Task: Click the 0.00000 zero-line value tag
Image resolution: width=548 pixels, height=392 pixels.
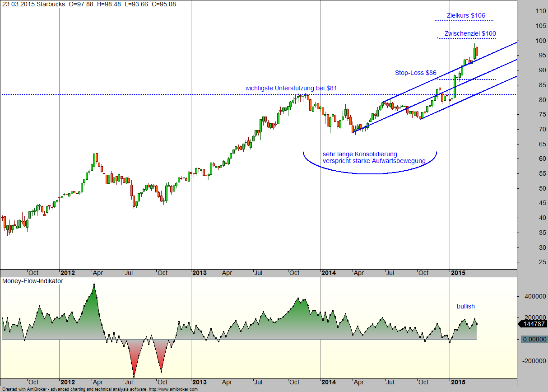Action: point(534,339)
